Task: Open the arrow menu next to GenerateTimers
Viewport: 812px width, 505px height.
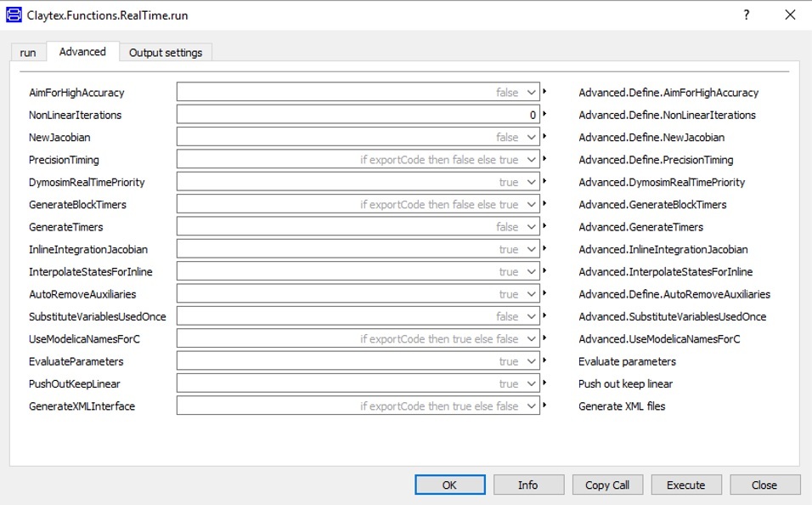Action: click(x=544, y=226)
